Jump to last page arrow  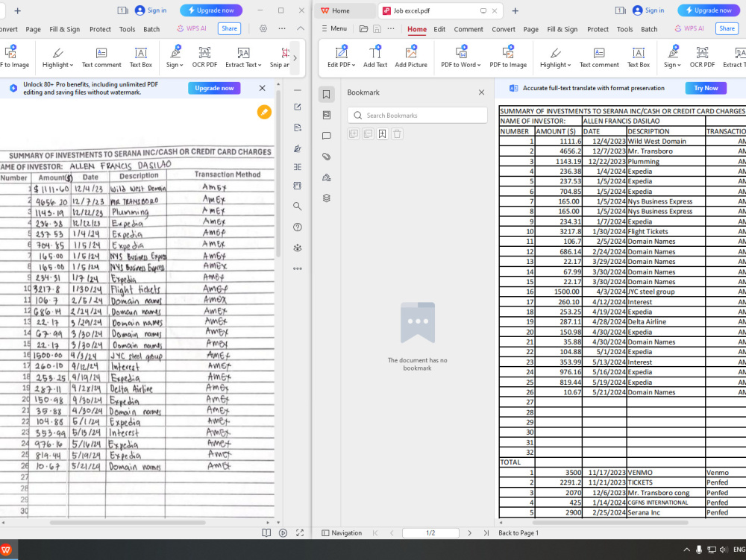(x=486, y=533)
